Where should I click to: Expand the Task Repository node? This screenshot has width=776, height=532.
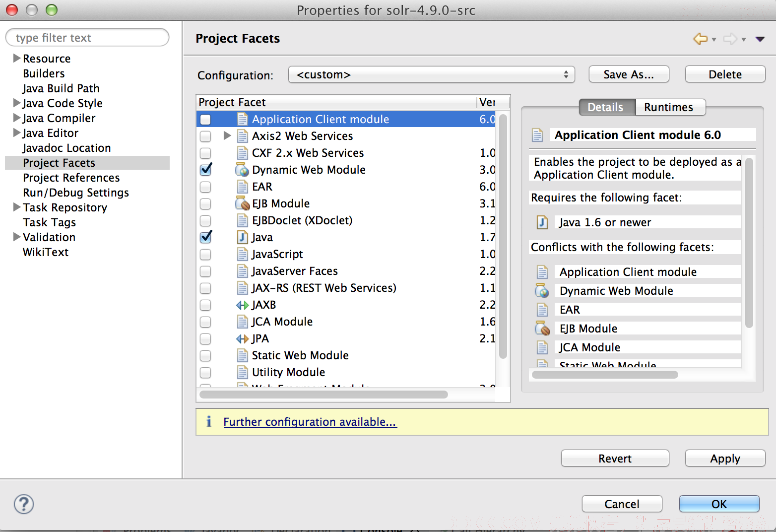tap(17, 207)
